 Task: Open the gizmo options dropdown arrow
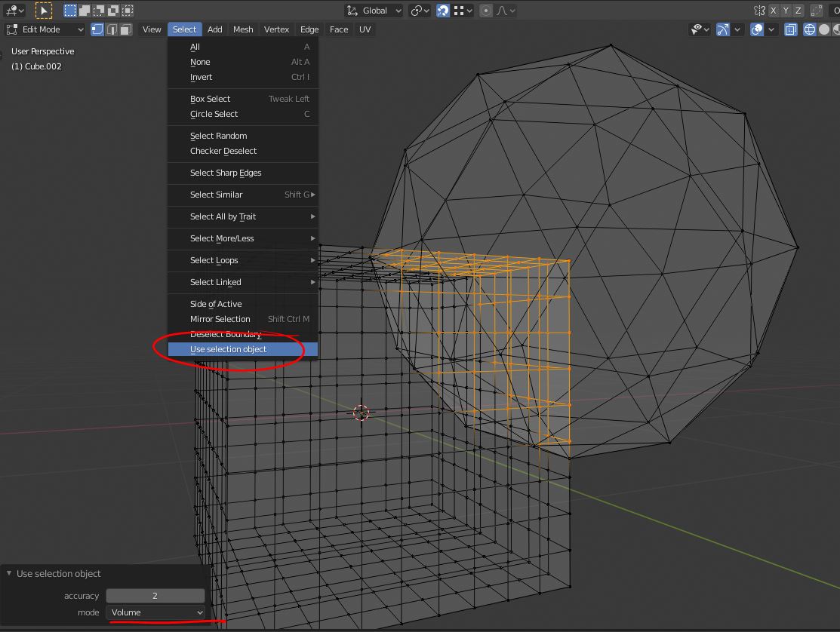(737, 29)
